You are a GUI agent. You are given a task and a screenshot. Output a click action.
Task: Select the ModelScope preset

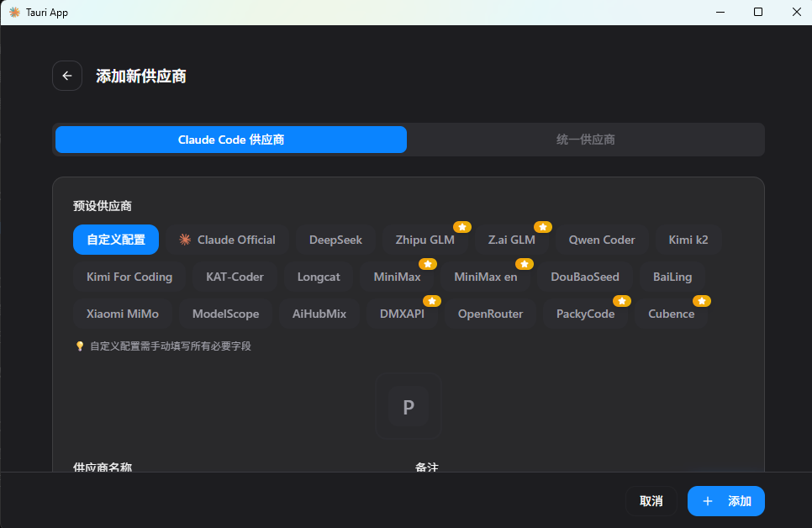(226, 314)
